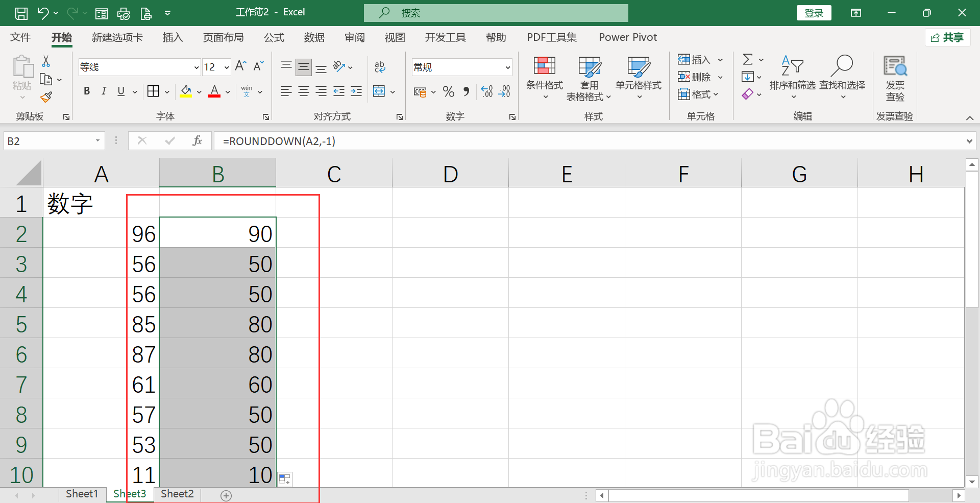Click in the 搜索 search box
This screenshot has height=503, width=980.
click(x=496, y=13)
